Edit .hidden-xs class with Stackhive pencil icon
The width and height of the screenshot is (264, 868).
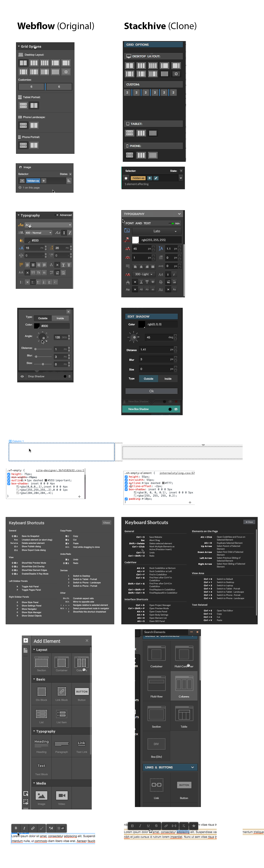pyautogui.click(x=156, y=178)
